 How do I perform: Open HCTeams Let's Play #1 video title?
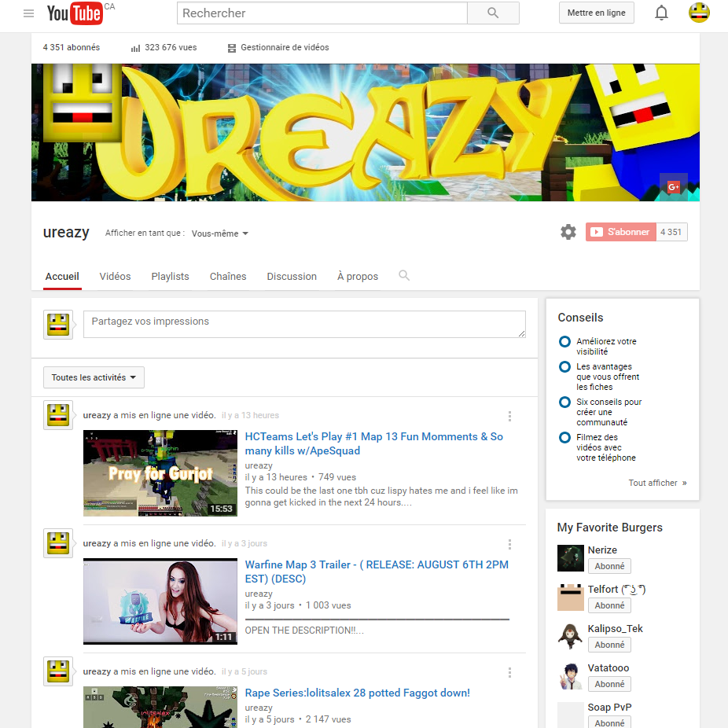373,443
